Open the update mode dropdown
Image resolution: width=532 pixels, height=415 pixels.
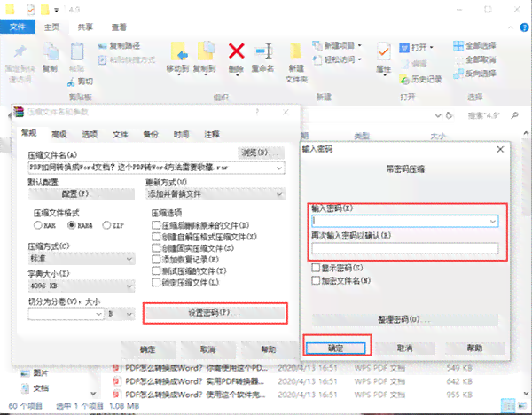point(279,194)
